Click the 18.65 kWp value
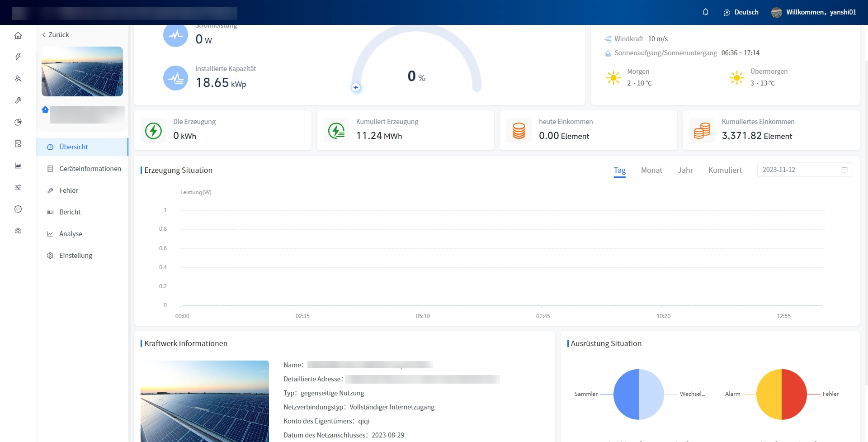Screen dimensions: 868x442 pos(221,83)
